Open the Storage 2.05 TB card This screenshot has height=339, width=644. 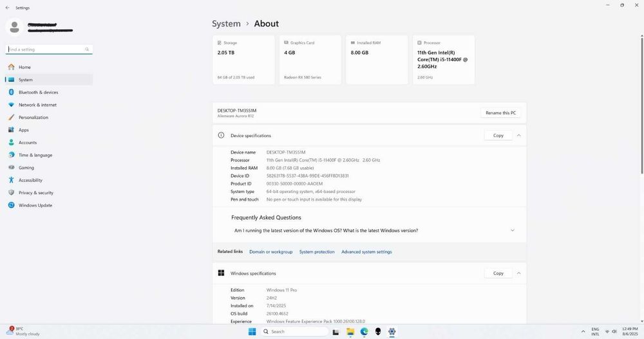pos(243,60)
